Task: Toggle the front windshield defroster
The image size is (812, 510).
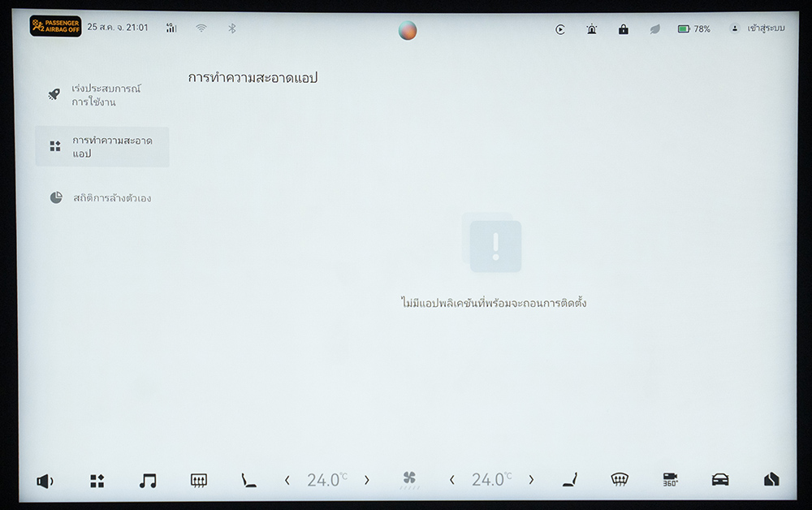Action: (x=620, y=480)
